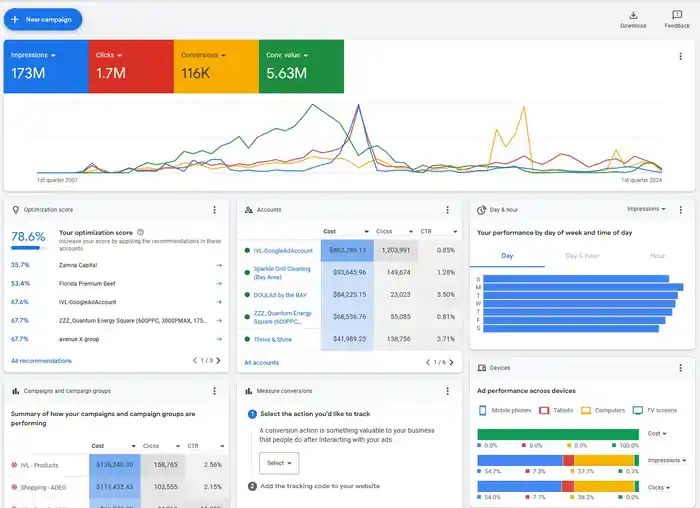Open DOULAS by the BAY account link
The width and height of the screenshot is (700, 508).
(280, 295)
